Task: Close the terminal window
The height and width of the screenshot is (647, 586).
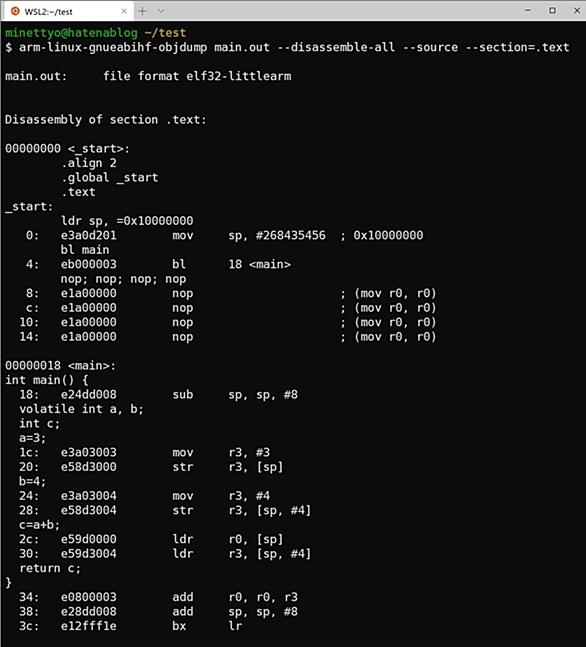Action: 577,10
